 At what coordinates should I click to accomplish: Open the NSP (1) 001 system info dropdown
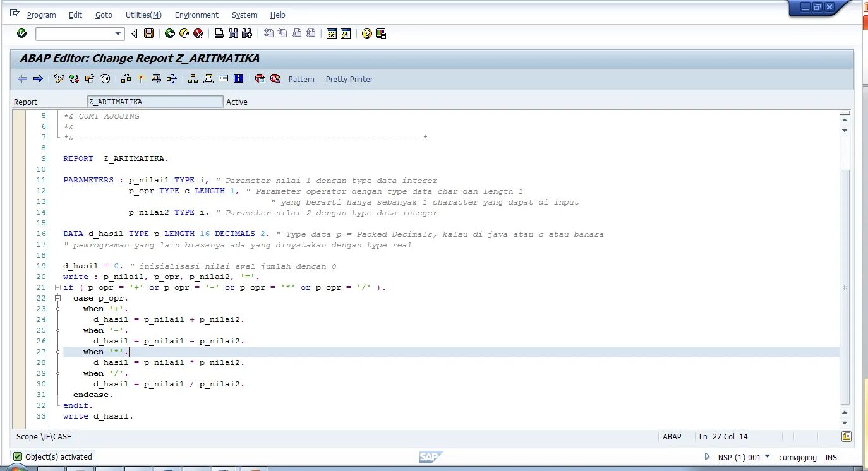click(768, 456)
